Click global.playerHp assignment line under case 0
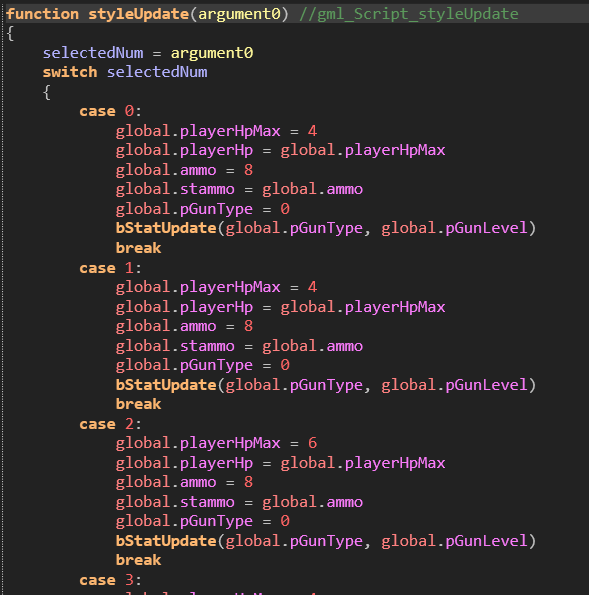 pos(280,151)
